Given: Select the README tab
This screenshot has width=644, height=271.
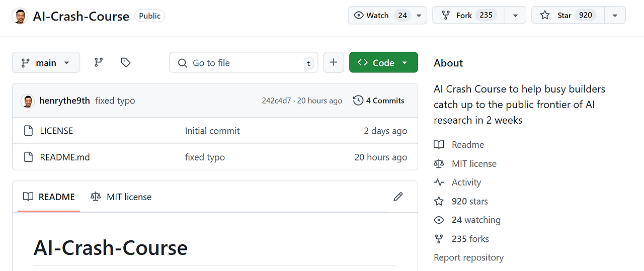Looking at the screenshot, I should pos(49,197).
